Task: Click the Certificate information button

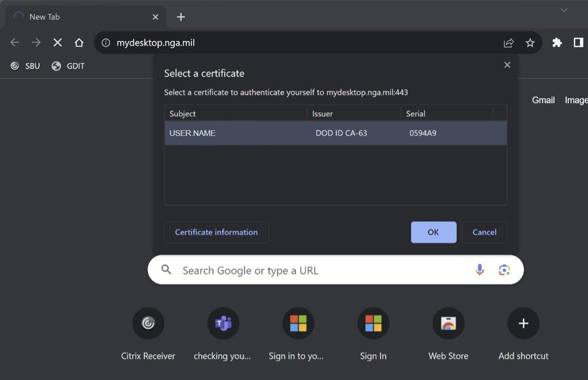Action: tap(216, 232)
